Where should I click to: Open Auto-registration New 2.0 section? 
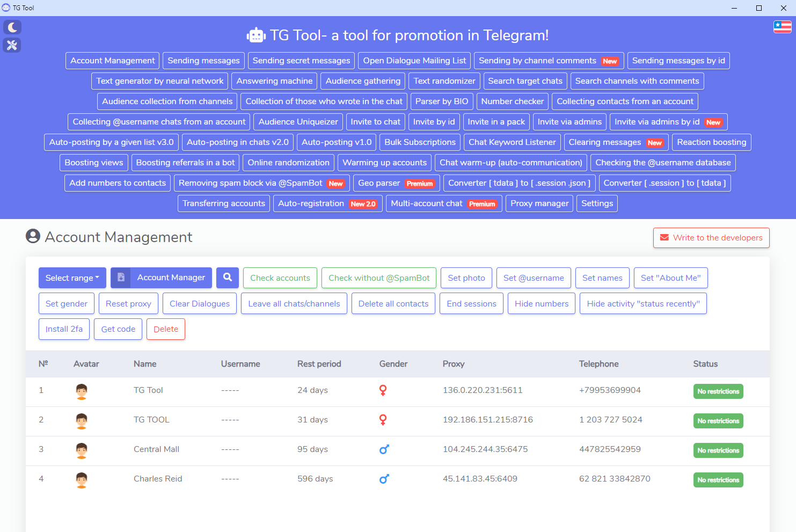tap(328, 203)
